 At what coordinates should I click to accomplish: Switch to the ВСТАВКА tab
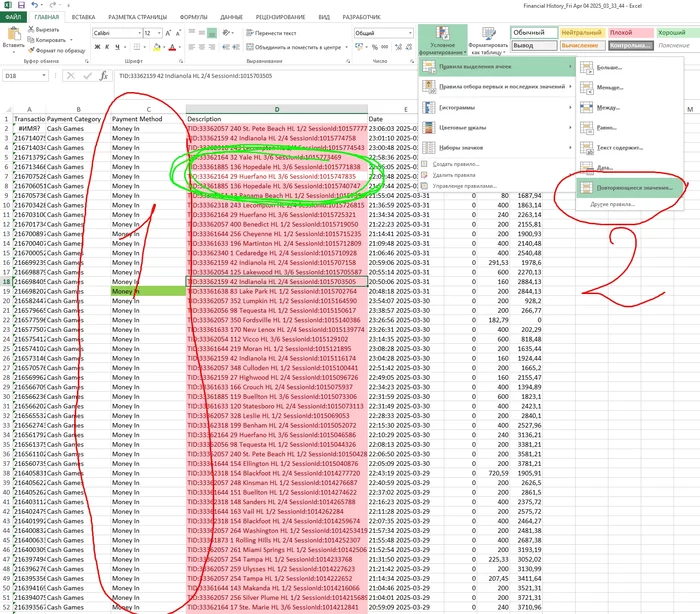pyautogui.click(x=83, y=17)
